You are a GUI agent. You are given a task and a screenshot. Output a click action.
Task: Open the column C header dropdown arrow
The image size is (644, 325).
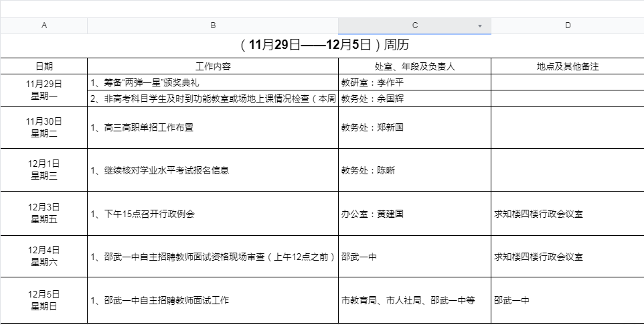[480, 26]
